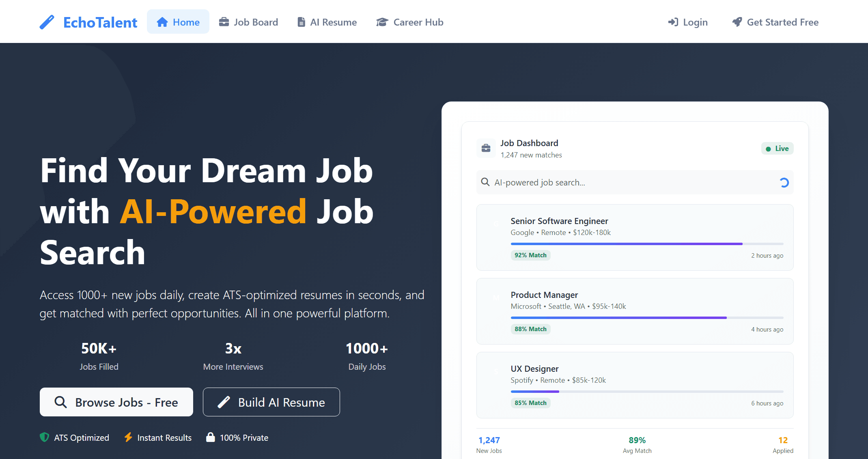Click the lightning bolt Instant Results icon
The image size is (868, 459).
128,437
